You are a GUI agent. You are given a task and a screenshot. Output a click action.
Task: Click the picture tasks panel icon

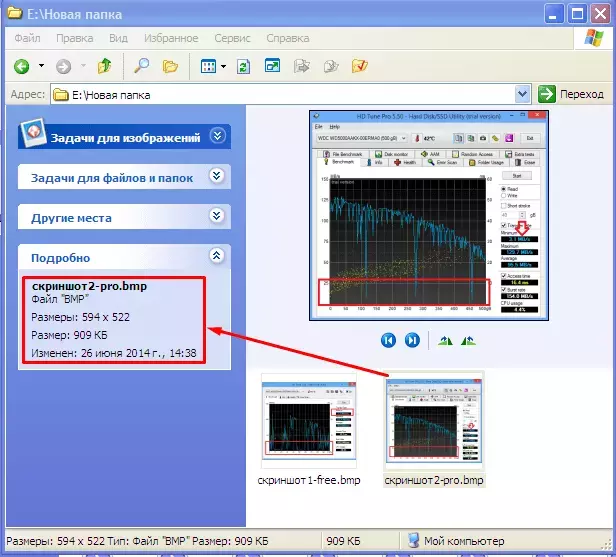tap(33, 133)
